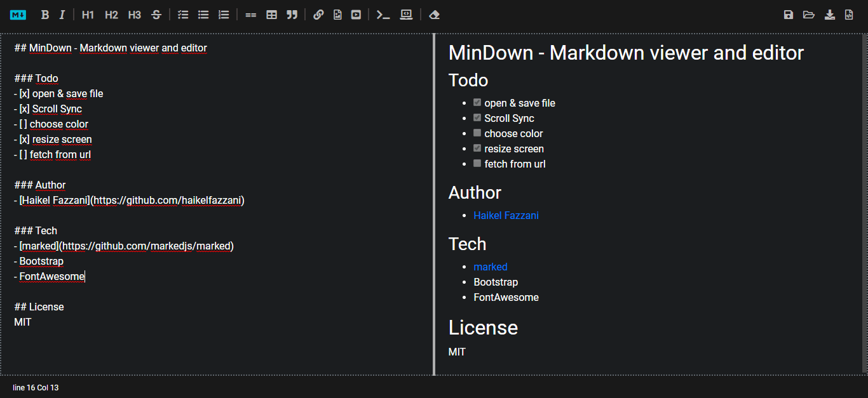Click the 'MIT' line in editor
868x398 pixels.
click(x=23, y=322)
